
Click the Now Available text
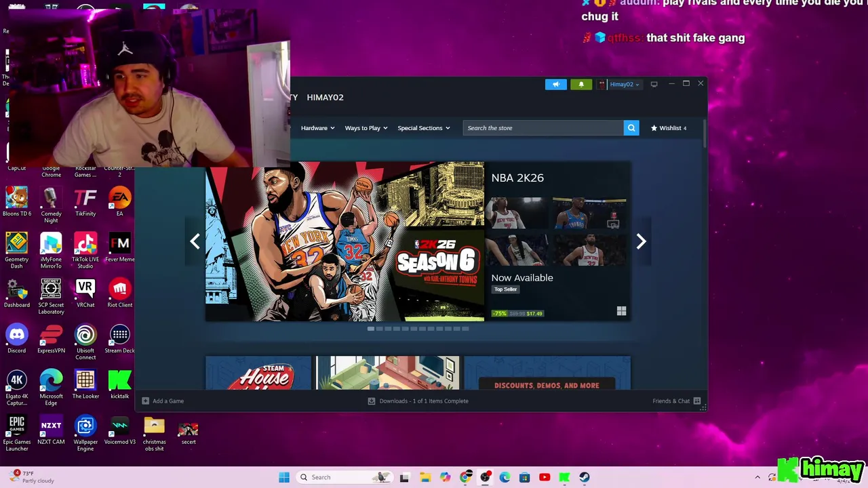(522, 278)
